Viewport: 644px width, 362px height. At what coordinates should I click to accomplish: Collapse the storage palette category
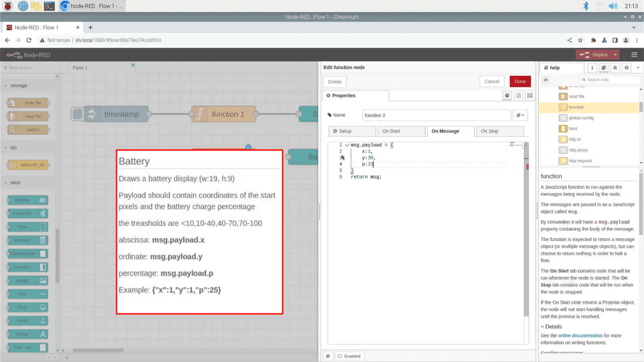[x=6, y=85]
